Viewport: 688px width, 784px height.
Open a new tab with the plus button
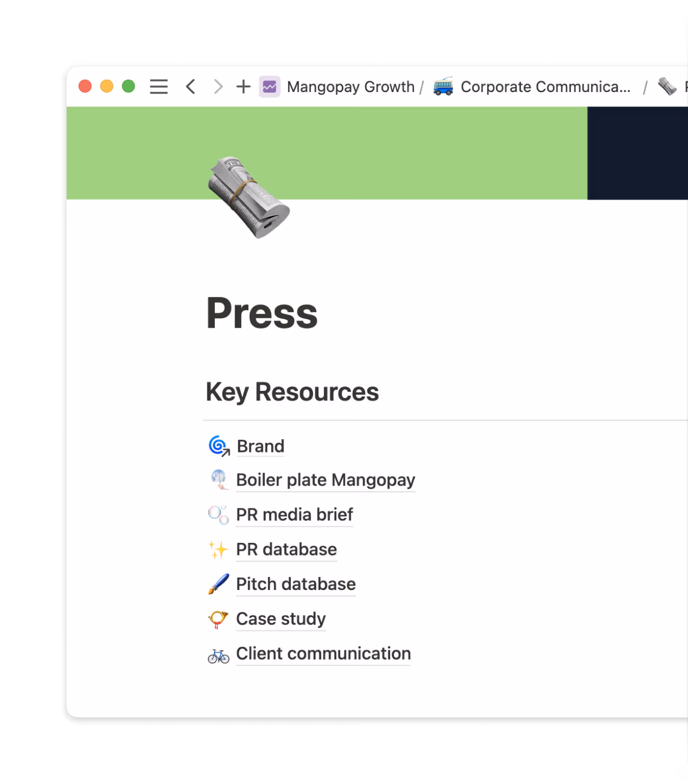243,86
